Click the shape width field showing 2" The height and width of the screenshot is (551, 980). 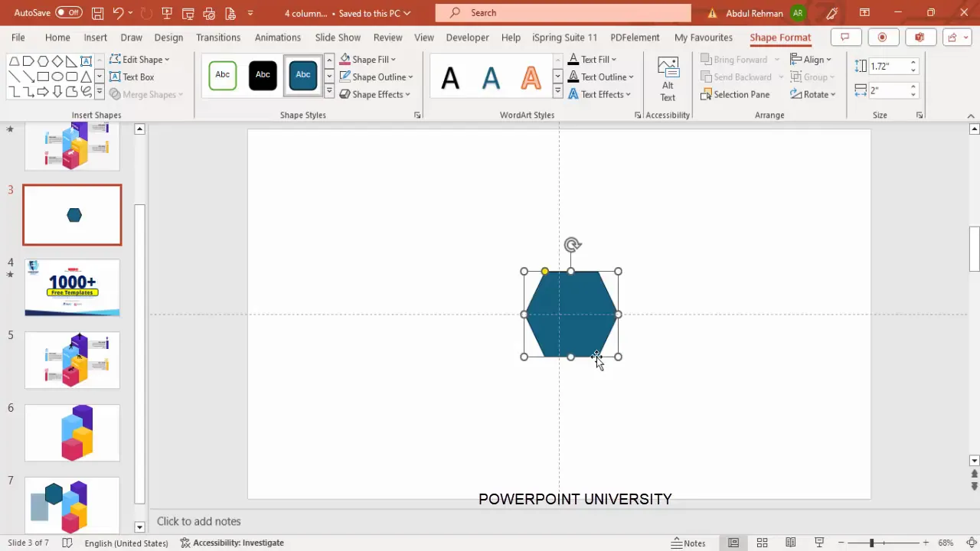click(888, 90)
